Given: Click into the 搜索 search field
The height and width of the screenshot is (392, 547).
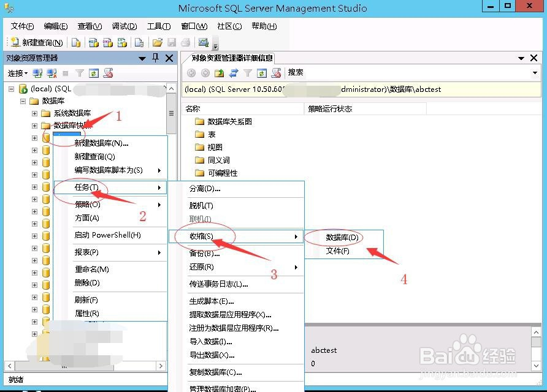Looking at the screenshot, I should 408,72.
